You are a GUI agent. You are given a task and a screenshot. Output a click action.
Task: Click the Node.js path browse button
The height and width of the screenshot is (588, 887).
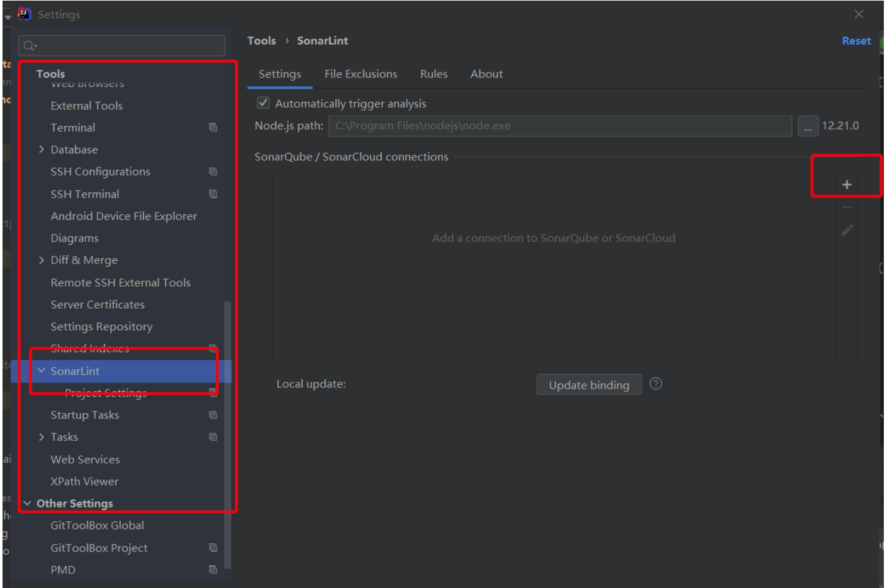(808, 126)
